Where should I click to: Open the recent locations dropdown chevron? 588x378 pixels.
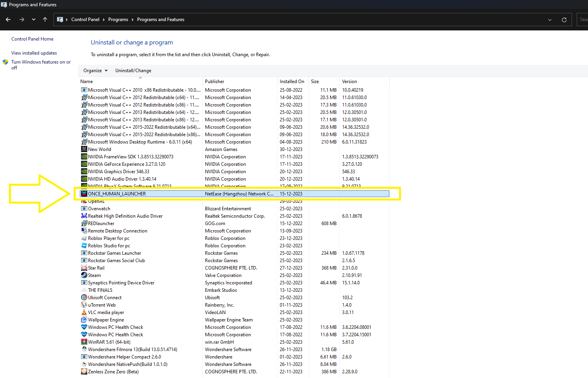(34, 20)
